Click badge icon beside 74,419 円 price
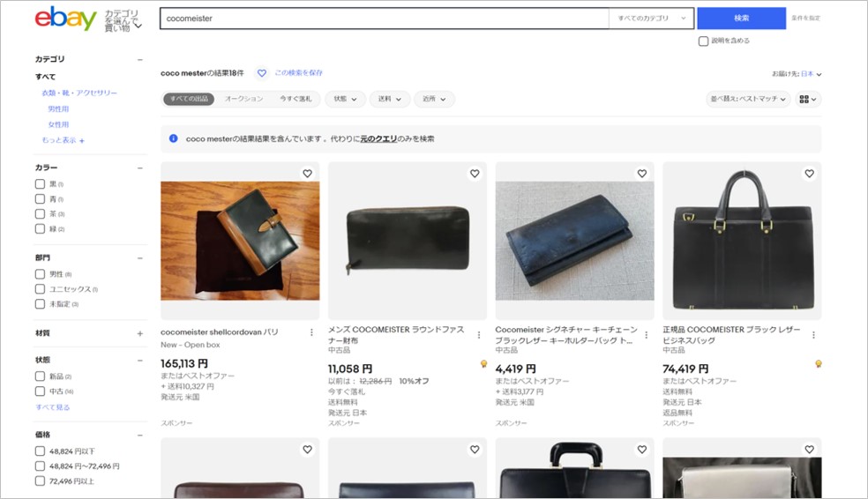This screenshot has width=868, height=499. 819,363
